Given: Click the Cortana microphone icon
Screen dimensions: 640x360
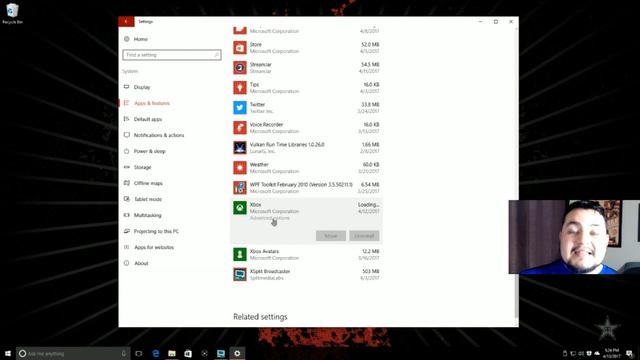Looking at the screenshot, I should (x=124, y=353).
